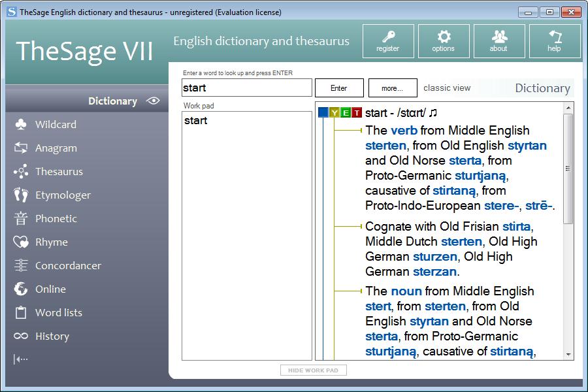
Task: Switch to the Thesaurus view
Action: [59, 172]
